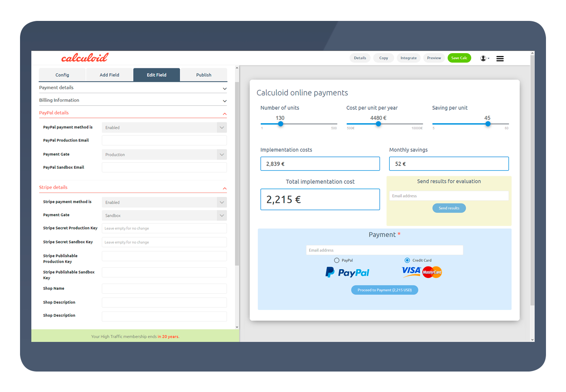Click the PayPal Sandbox Email field
Image resolution: width=566 pixels, height=392 pixels.
164,167
